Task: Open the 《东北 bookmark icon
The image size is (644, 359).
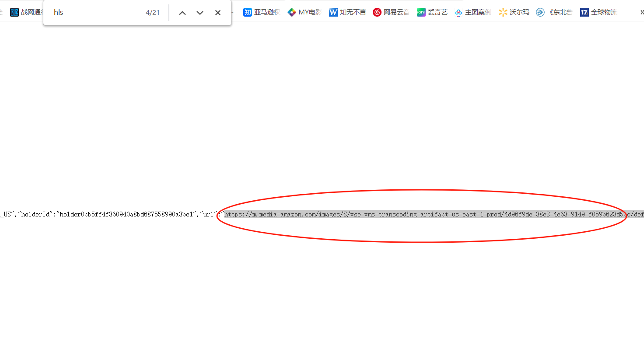Action: click(541, 12)
